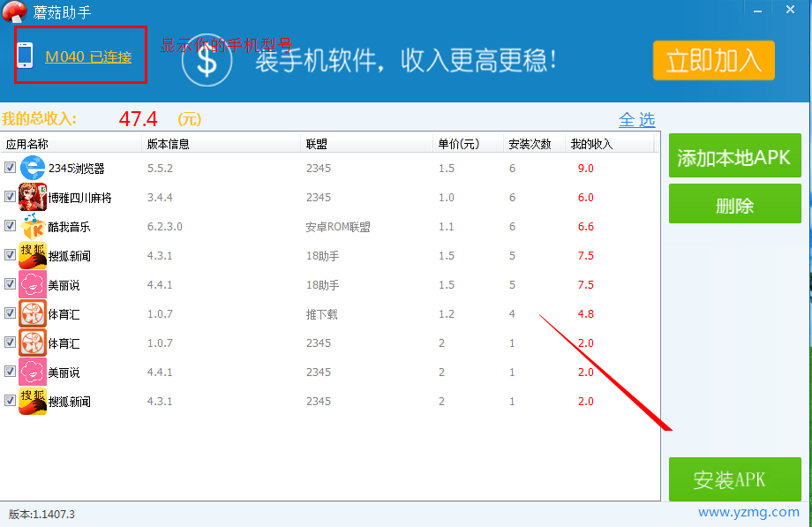Sort by 安装次数 column header

point(535,144)
